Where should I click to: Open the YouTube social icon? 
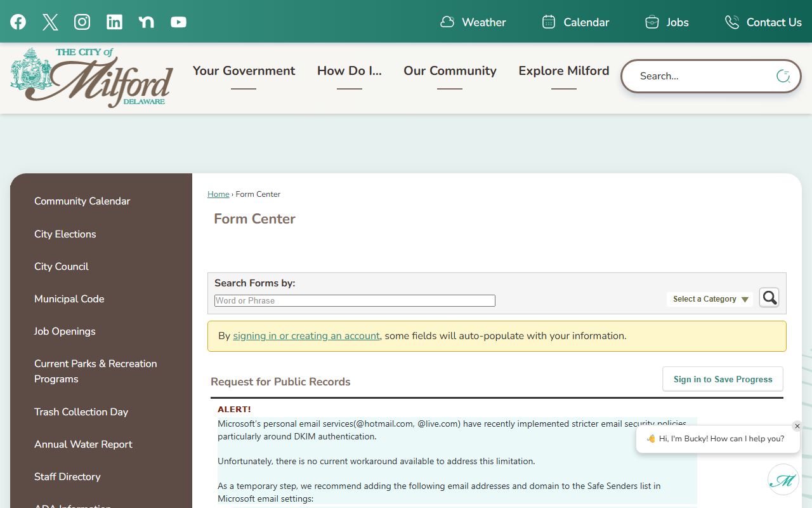point(179,22)
